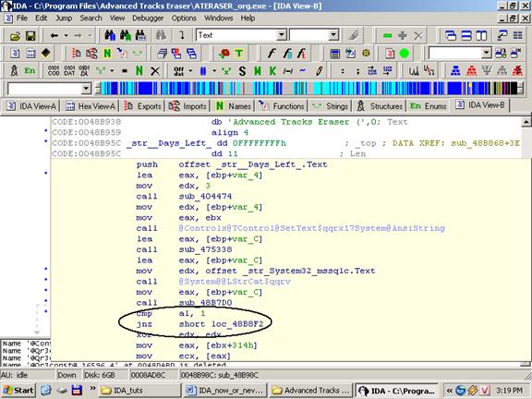Click the black italic f functions icon

coord(271,54)
